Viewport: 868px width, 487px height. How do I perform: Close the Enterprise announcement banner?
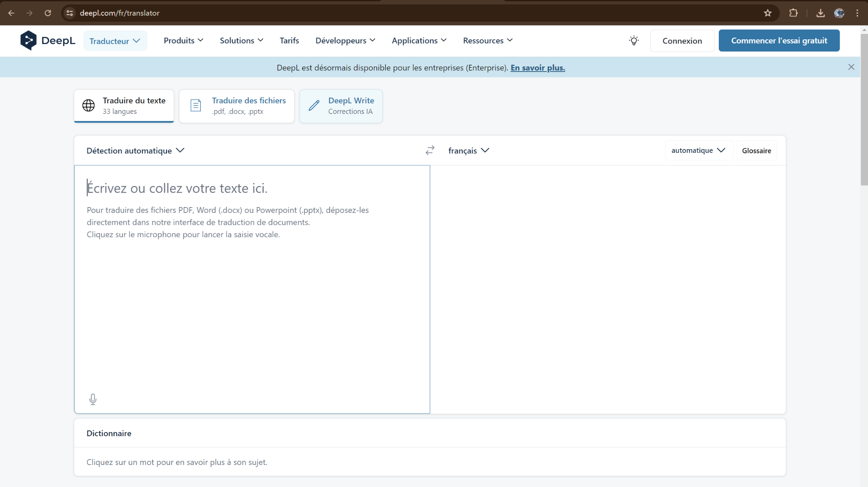[x=851, y=67]
